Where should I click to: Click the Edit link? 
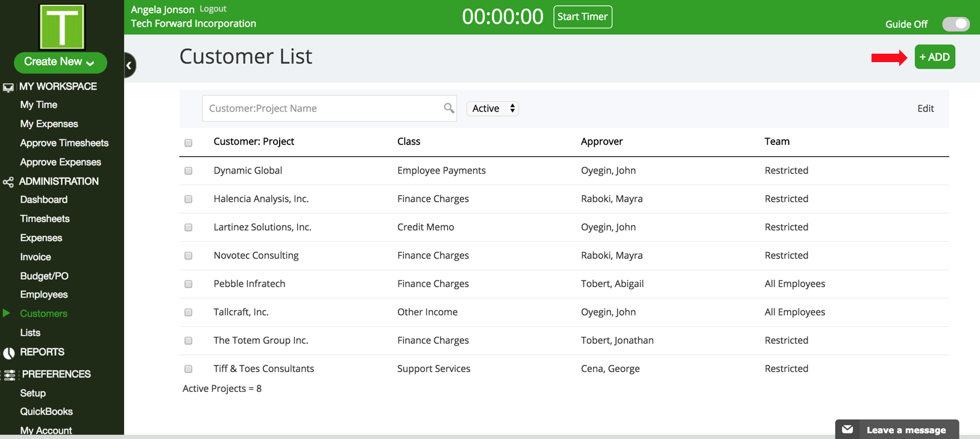point(926,109)
